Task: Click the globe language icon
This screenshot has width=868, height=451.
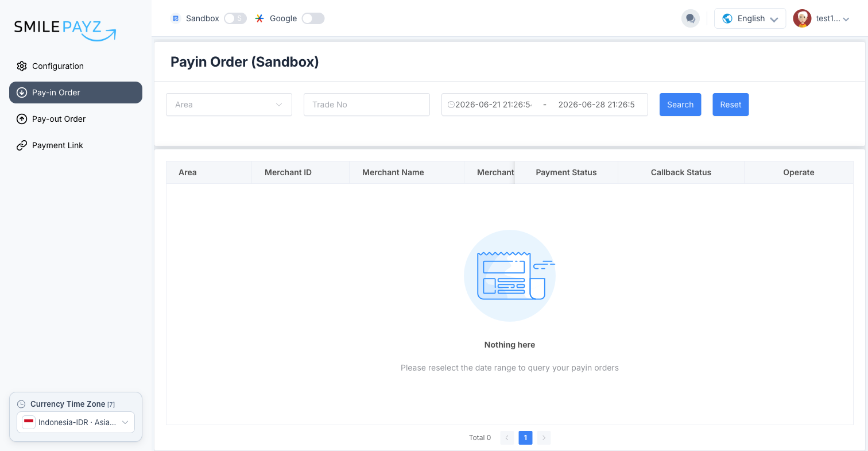Action: 727,18
